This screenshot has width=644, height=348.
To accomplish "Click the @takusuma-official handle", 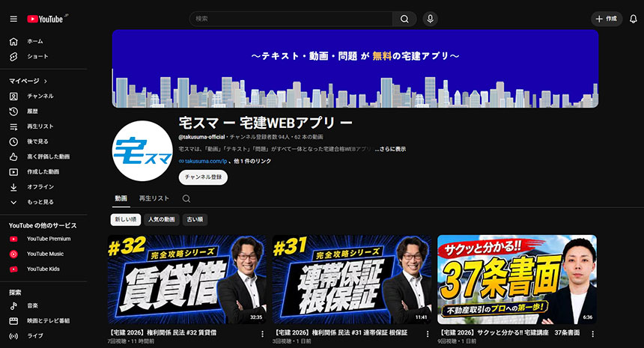I will (201, 137).
